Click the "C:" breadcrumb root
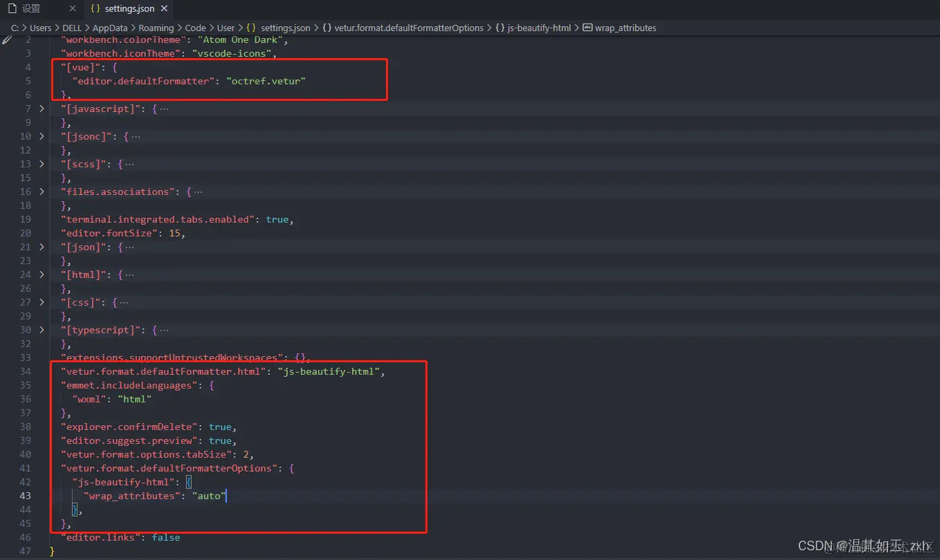This screenshot has height=560, width=940. [x=15, y=28]
